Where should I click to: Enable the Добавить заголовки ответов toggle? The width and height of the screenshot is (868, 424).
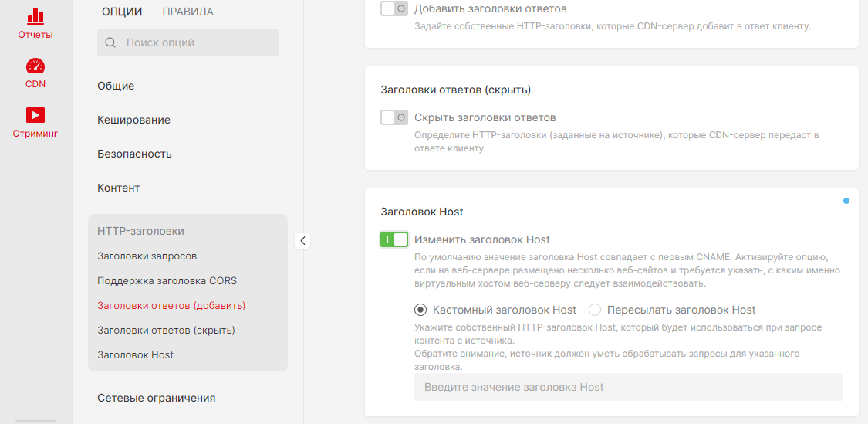pyautogui.click(x=394, y=9)
